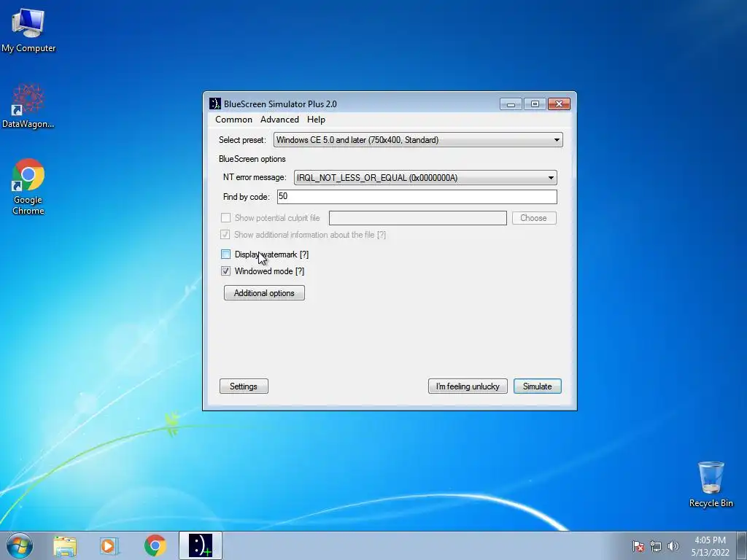Image resolution: width=747 pixels, height=560 pixels.
Task: Enable the Display watermark checkbox
Action: tap(226, 254)
